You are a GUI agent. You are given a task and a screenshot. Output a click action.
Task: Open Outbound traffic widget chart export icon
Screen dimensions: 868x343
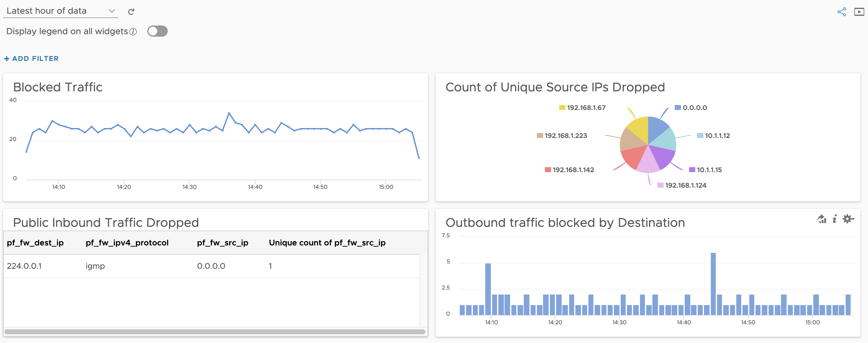tap(822, 219)
